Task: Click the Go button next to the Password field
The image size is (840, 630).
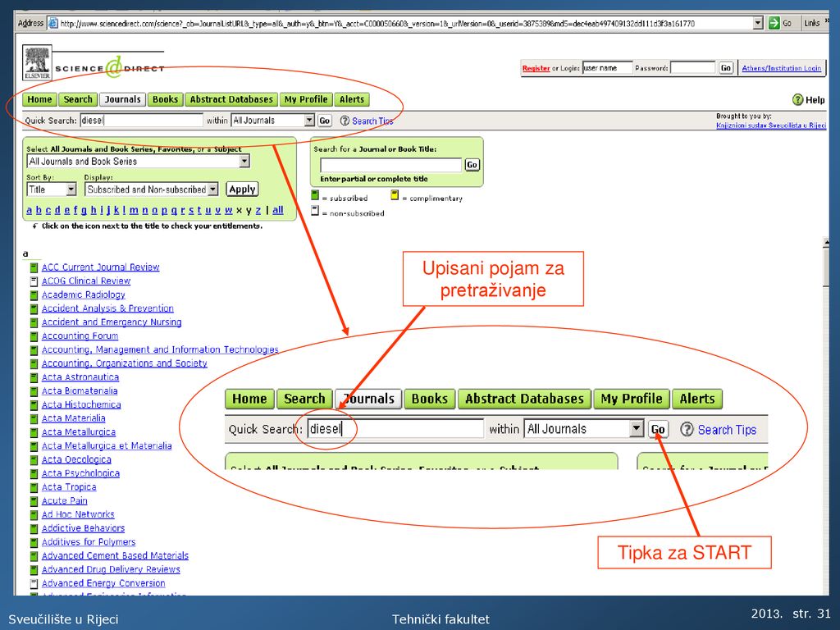Action: 726,68
